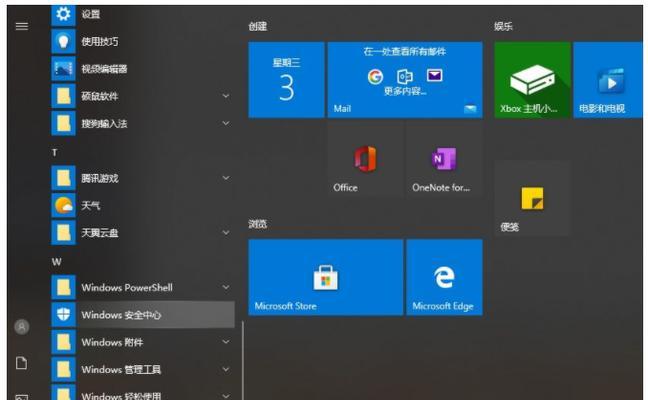Open 设置 gear icon in app list
Screen dimensions: 648x400
63,14
